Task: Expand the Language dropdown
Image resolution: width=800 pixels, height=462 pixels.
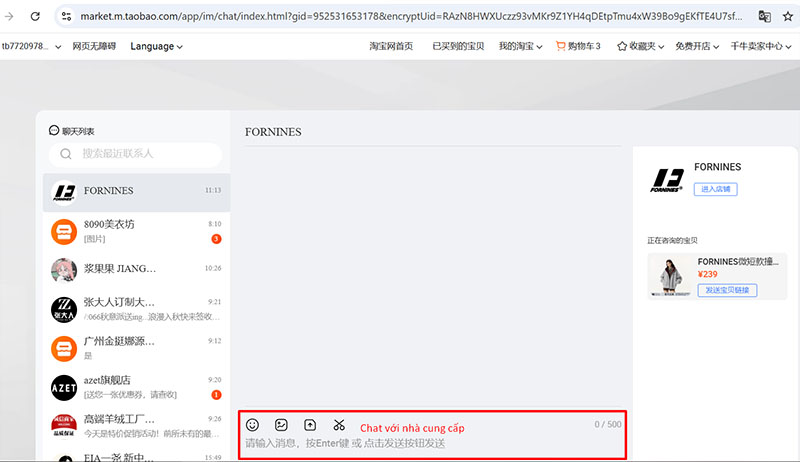Action: [156, 46]
